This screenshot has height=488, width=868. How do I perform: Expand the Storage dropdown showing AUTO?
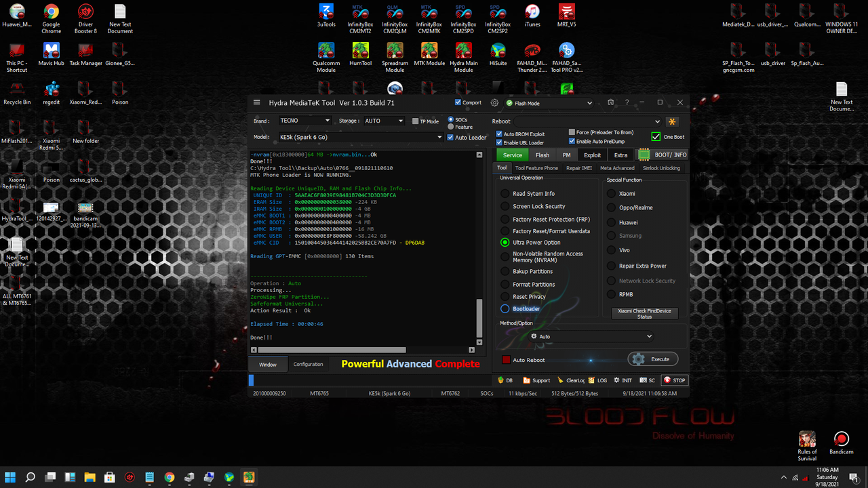coord(384,121)
